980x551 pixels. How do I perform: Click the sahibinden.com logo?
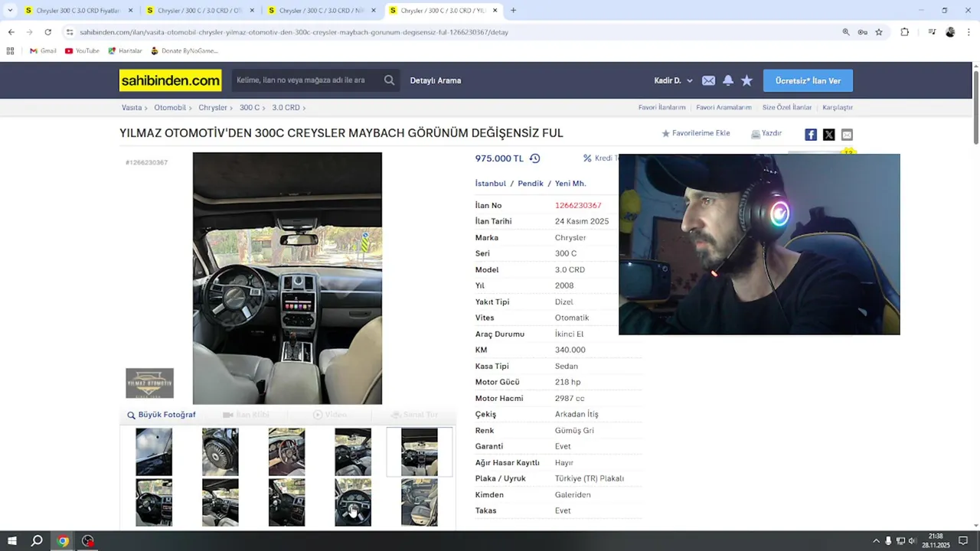(170, 80)
